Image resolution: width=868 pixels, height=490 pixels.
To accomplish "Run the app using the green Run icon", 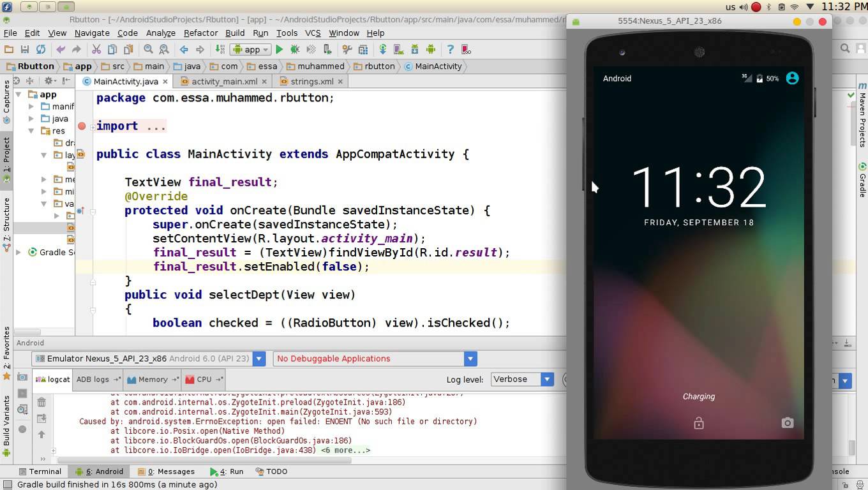I will coord(280,49).
